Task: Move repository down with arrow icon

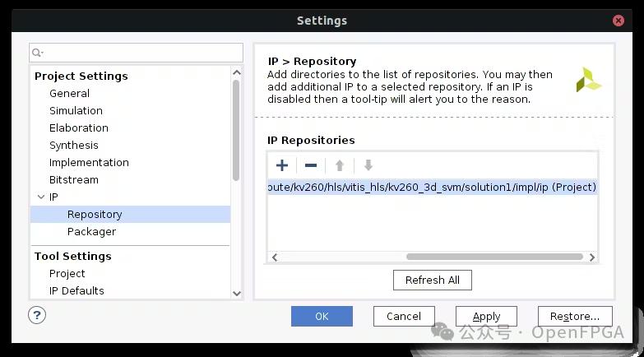Action: point(368,165)
